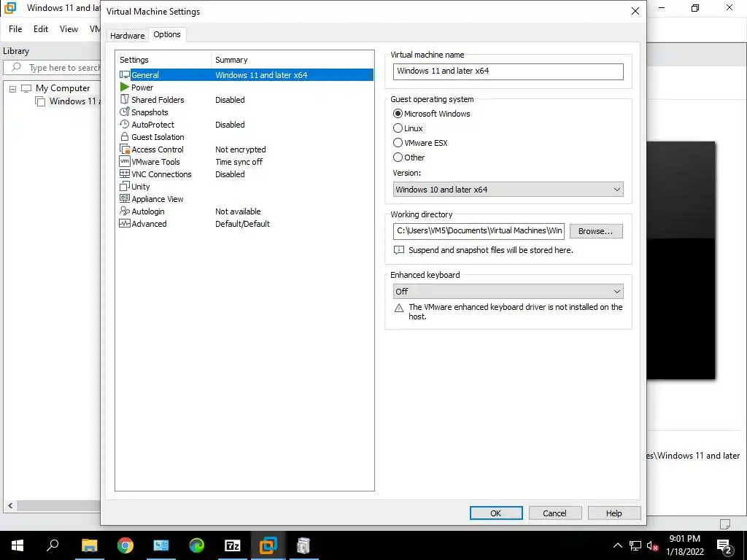
Task: Click the Help button
Action: (x=614, y=513)
